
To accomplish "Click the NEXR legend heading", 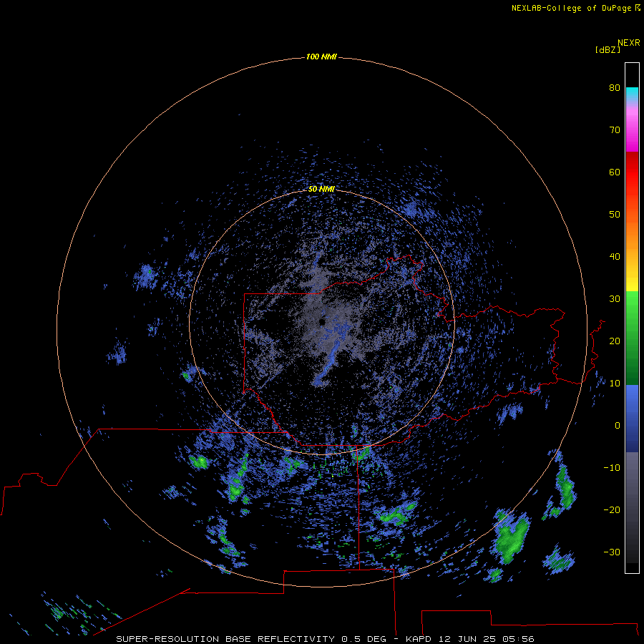I will pos(629,43).
